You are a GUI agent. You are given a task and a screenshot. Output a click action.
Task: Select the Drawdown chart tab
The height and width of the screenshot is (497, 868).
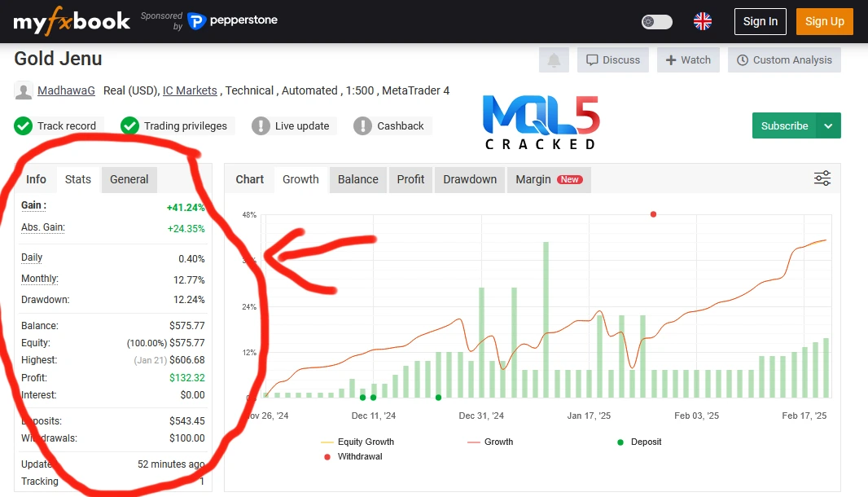tap(470, 179)
